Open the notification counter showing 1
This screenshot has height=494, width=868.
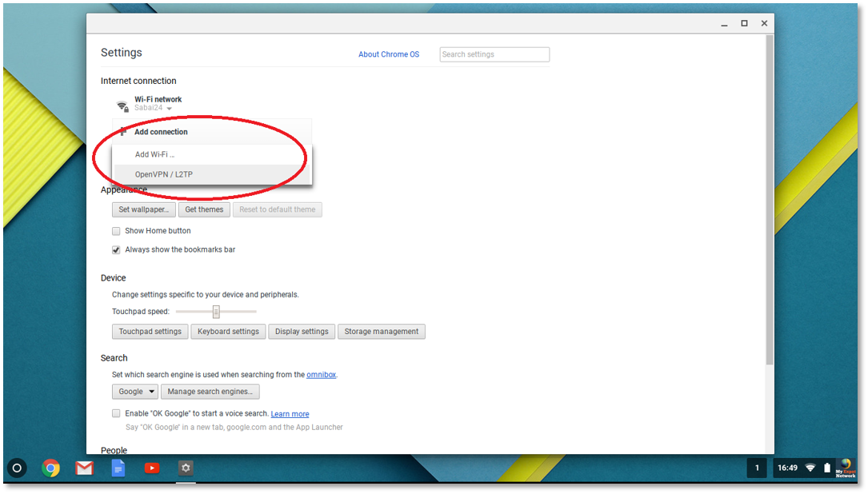(757, 468)
